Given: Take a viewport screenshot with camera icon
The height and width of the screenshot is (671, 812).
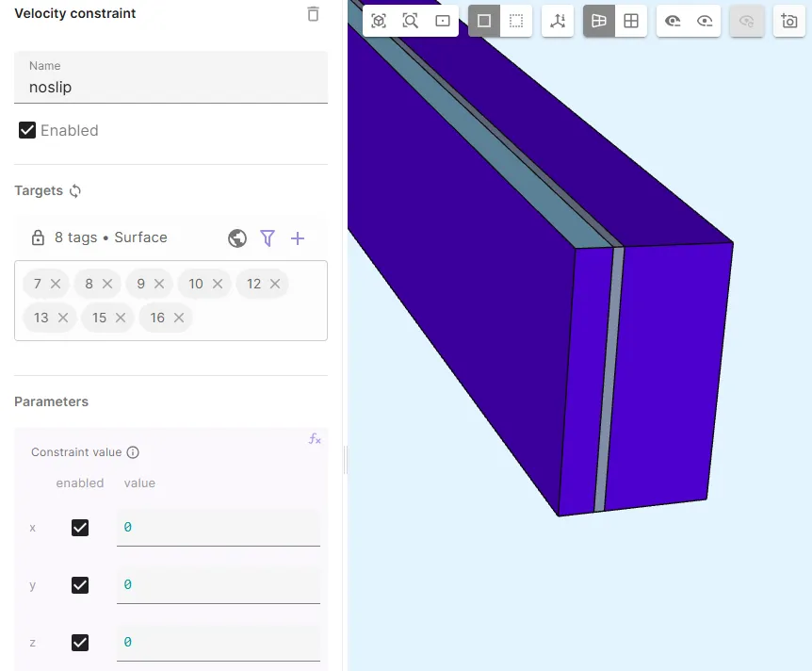Looking at the screenshot, I should pos(789,21).
